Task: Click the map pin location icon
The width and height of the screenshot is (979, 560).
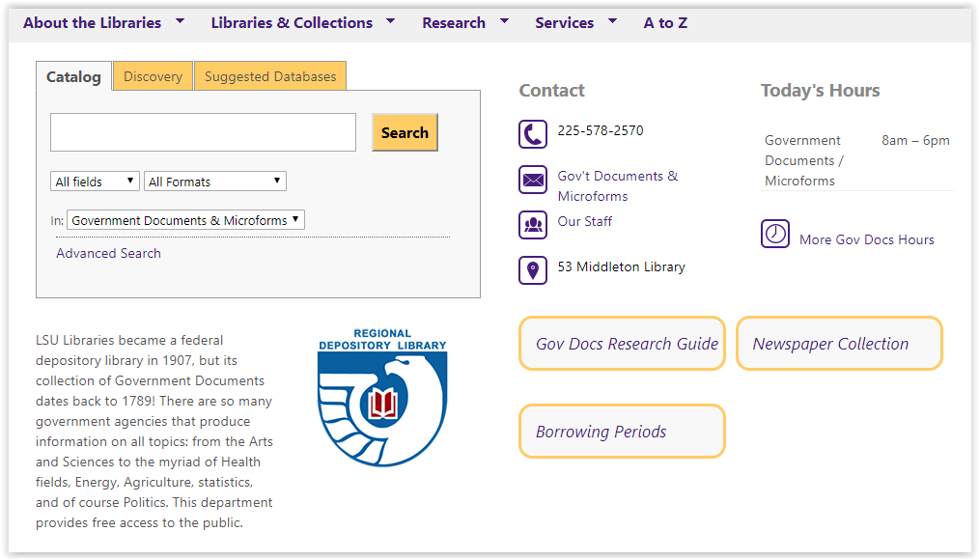Action: 533,270
